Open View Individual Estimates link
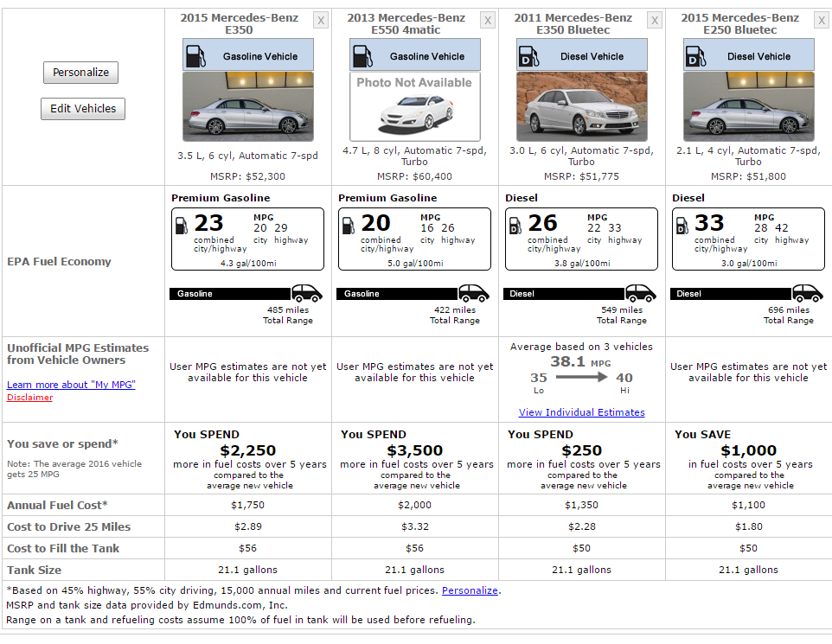Screen dimensions: 832x644 coord(581,412)
